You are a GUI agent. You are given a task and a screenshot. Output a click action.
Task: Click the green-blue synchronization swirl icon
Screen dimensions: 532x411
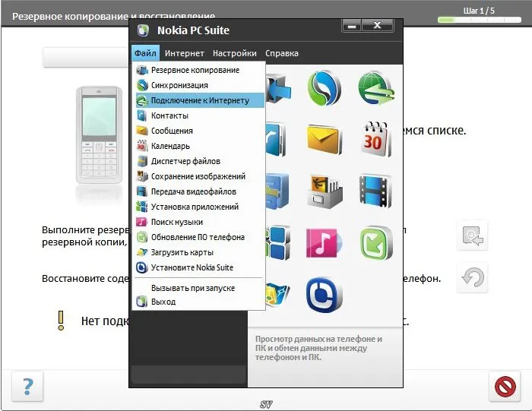coord(324,88)
